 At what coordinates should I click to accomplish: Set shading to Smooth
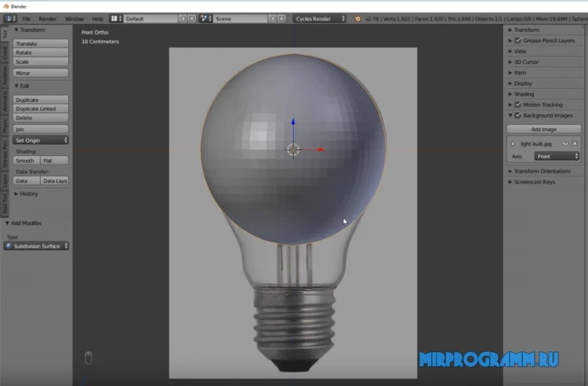click(x=26, y=161)
